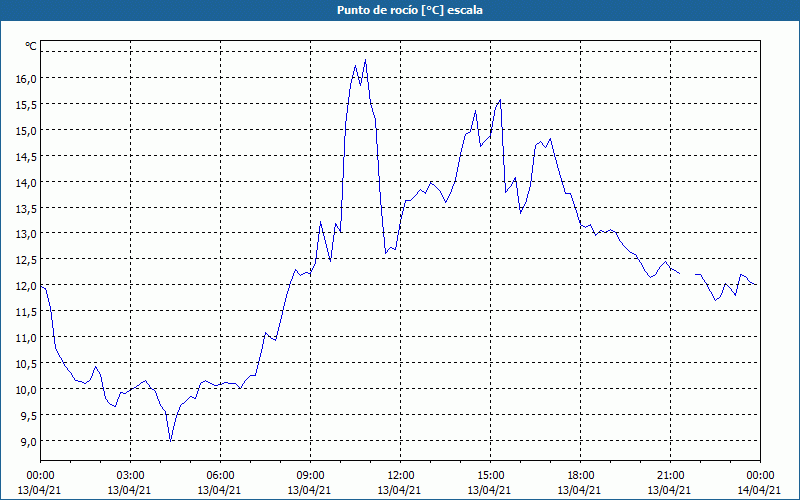
Task: Select the 12:00 time label
Action: coord(400,475)
